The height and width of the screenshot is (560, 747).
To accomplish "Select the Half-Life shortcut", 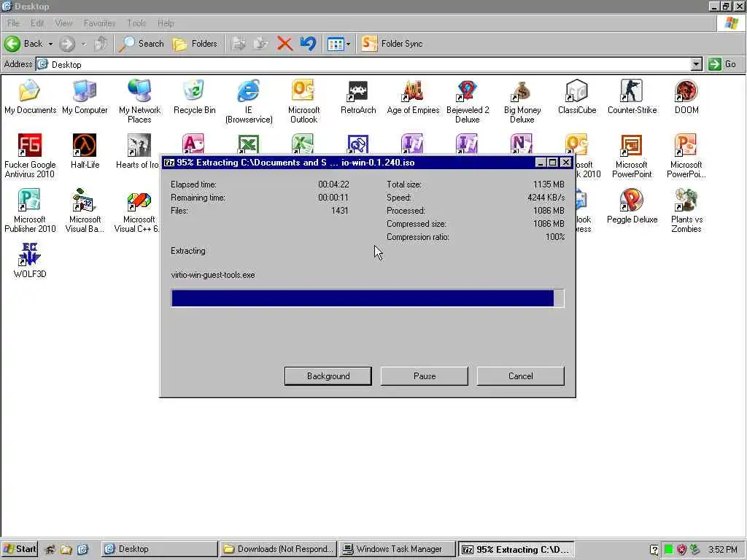I will tap(85, 152).
